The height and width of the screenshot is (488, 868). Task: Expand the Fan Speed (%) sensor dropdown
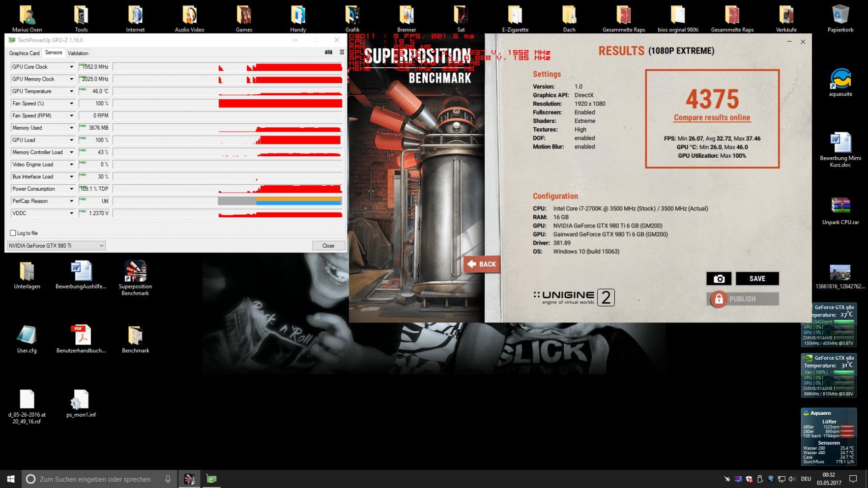click(71, 103)
